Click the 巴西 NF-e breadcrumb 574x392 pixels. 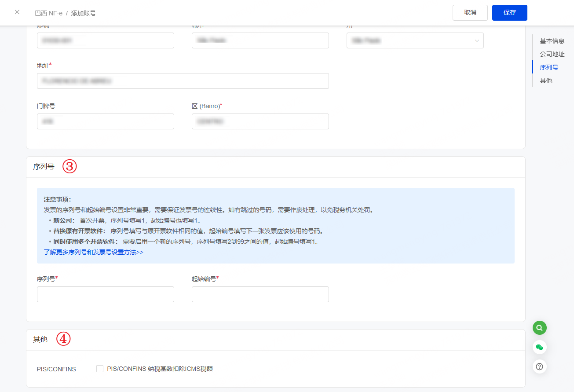(x=49, y=13)
